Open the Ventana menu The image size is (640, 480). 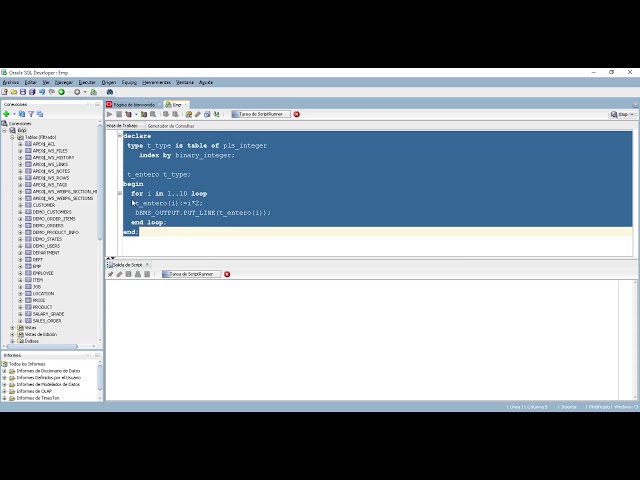pos(184,82)
